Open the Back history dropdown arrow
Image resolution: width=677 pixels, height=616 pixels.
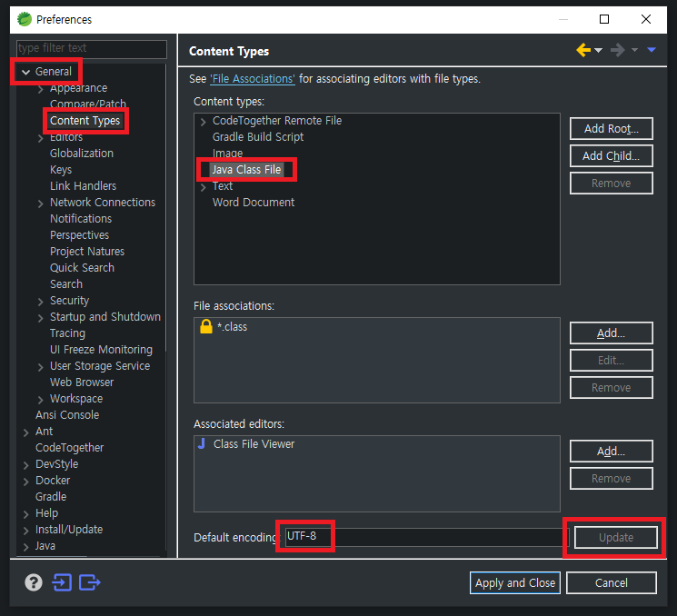pos(599,51)
